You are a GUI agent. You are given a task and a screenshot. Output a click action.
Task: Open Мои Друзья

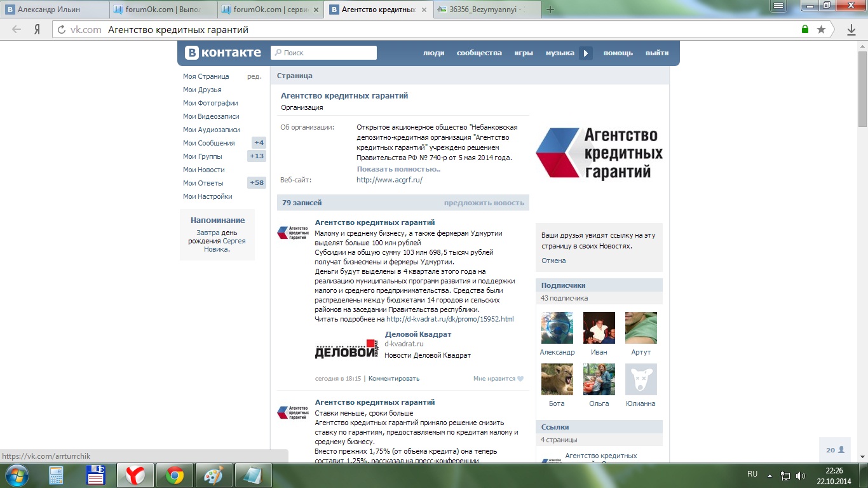[202, 90]
